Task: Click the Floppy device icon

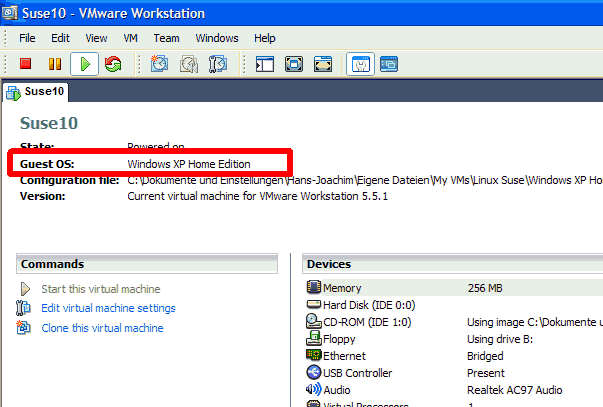Action: click(x=314, y=338)
